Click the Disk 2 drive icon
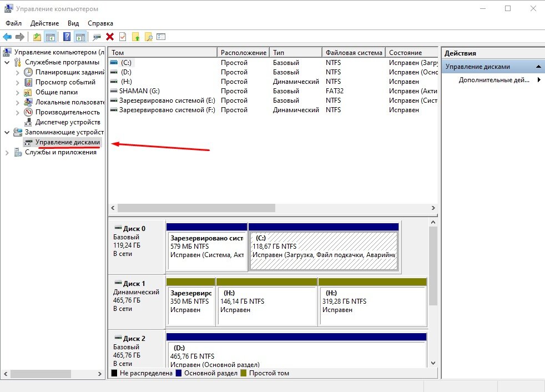The width and height of the screenshot is (545, 392). pos(118,338)
